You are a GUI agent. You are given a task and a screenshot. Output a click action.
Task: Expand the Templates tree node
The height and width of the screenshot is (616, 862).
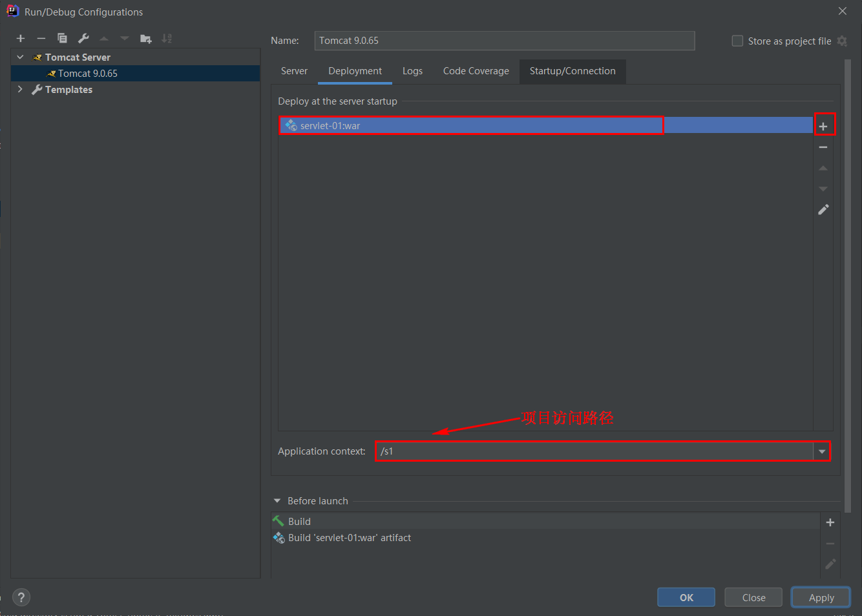click(20, 89)
